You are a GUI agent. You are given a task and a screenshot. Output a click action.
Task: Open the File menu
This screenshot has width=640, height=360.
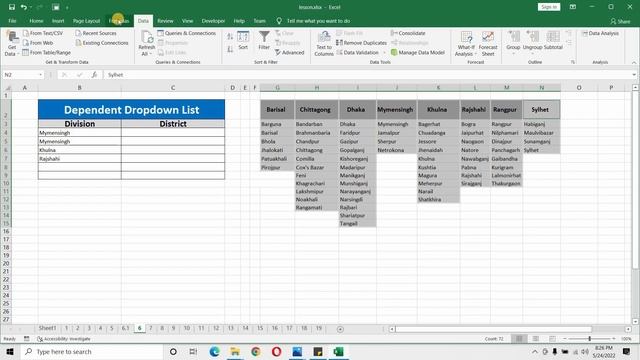click(12, 21)
